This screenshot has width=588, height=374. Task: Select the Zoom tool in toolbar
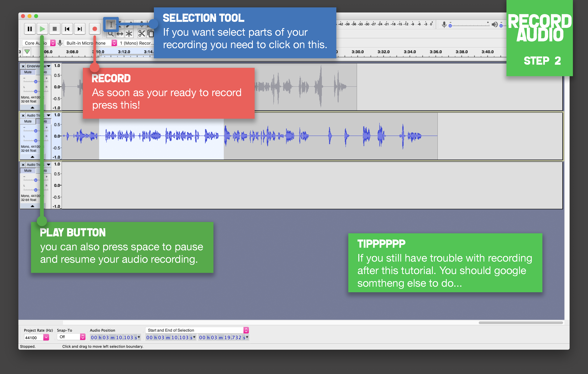pos(111,33)
